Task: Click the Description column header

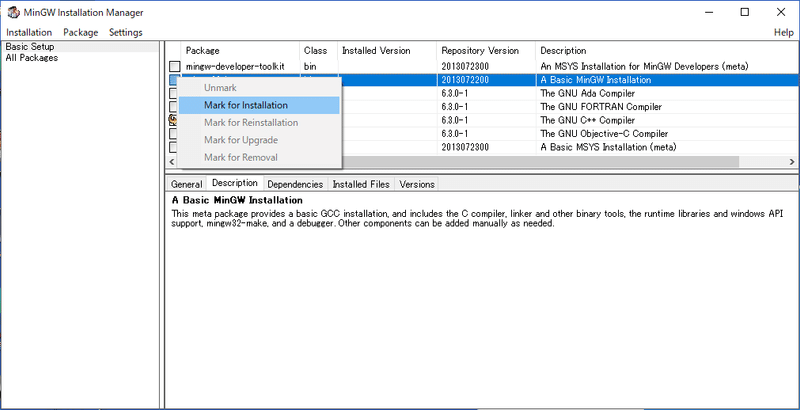Action: [667, 50]
